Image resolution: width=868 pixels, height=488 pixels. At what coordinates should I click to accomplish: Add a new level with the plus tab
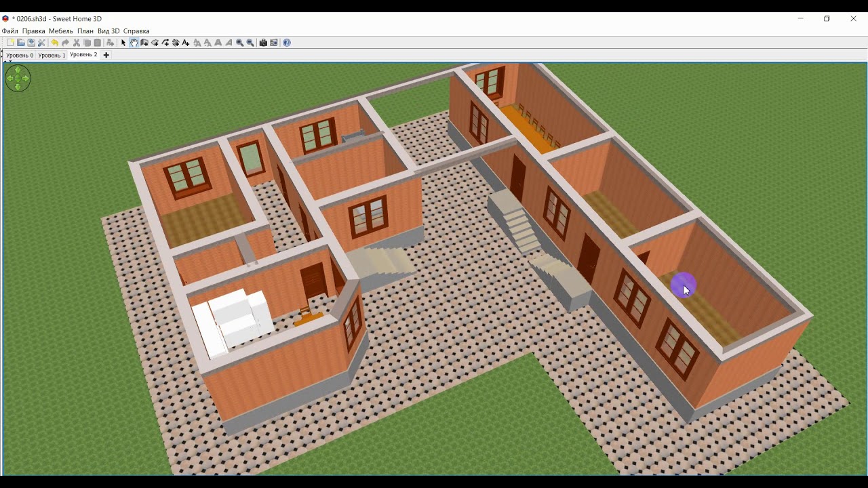[x=106, y=55]
